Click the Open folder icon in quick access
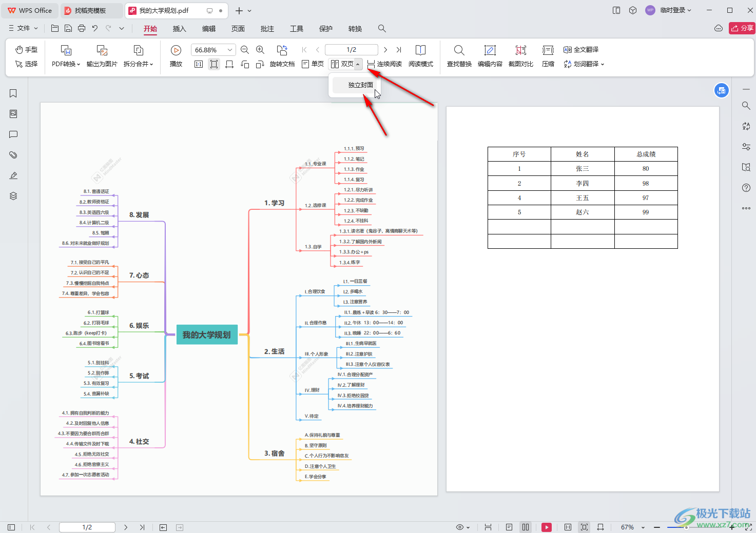The height and width of the screenshot is (533, 756). (55, 28)
